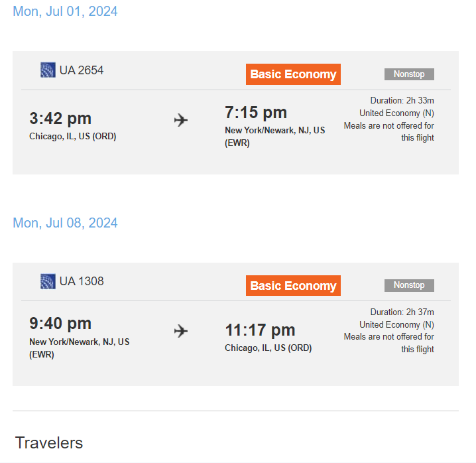This screenshot has width=476, height=463.
Task: Select the Basic Economy badge for UA 2654
Action: [293, 74]
